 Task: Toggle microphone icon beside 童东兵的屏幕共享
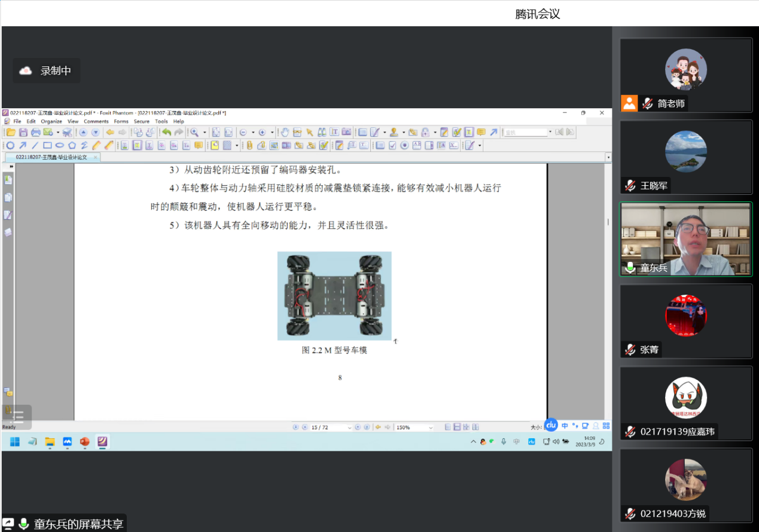click(24, 524)
